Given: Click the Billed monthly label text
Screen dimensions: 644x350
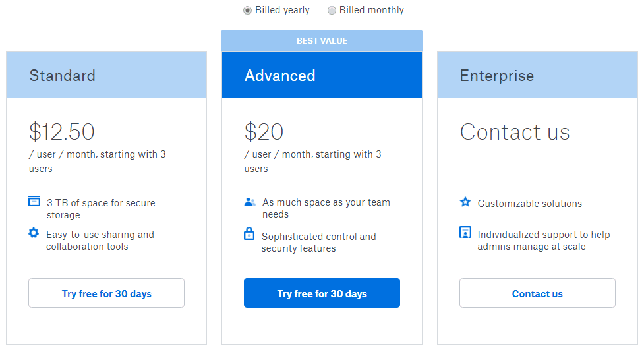Looking at the screenshot, I should [371, 10].
